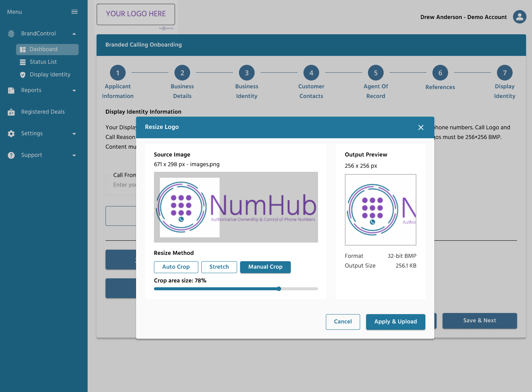The height and width of the screenshot is (392, 532).
Task: Expand the Reports submenu arrow
Action: tap(74, 91)
